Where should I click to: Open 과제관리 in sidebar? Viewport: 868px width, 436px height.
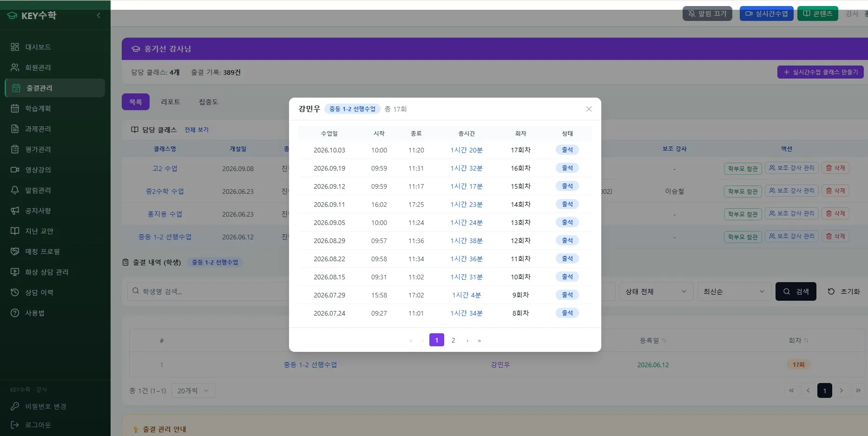coord(55,129)
